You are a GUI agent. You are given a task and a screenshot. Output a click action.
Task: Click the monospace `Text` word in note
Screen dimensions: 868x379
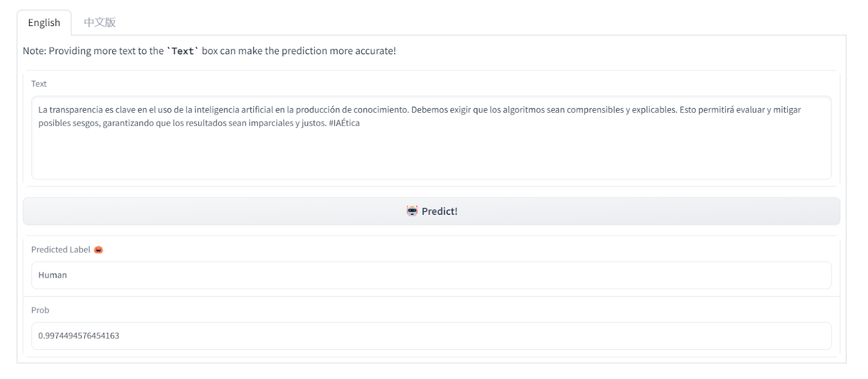pos(182,51)
